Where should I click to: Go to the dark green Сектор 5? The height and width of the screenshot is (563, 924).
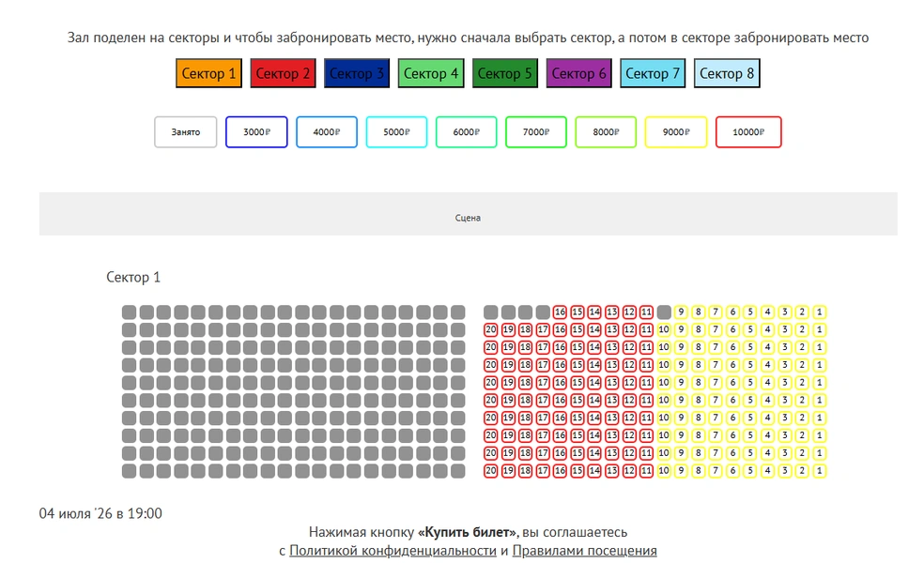point(505,73)
